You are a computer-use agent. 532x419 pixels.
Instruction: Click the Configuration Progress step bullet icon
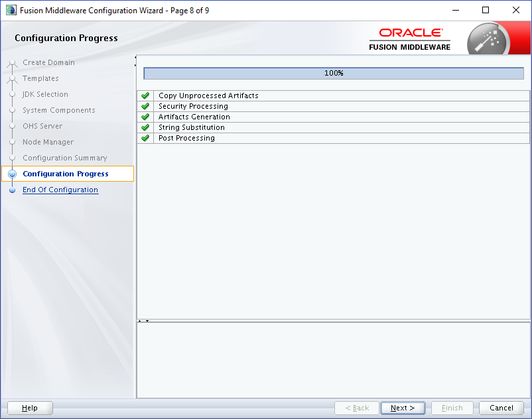tap(12, 174)
